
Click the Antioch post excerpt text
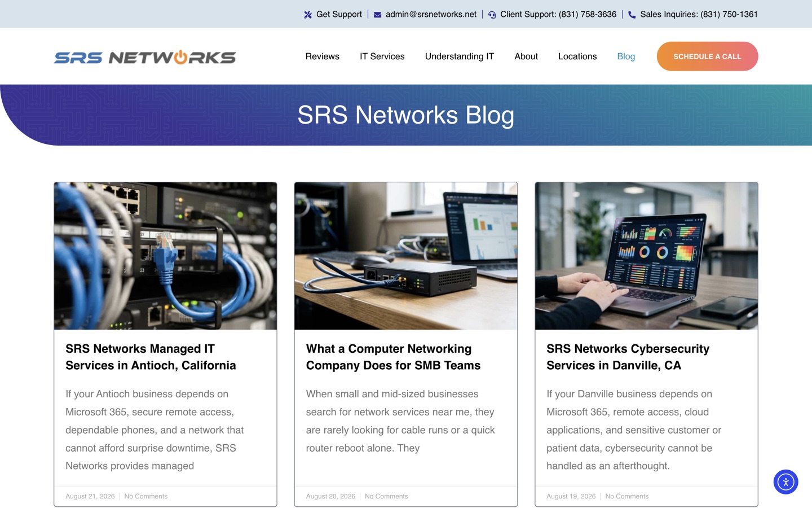(x=155, y=430)
